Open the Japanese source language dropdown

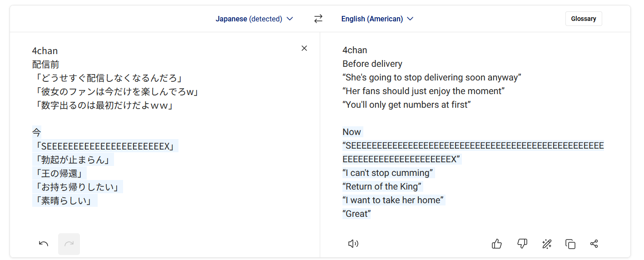tap(254, 19)
